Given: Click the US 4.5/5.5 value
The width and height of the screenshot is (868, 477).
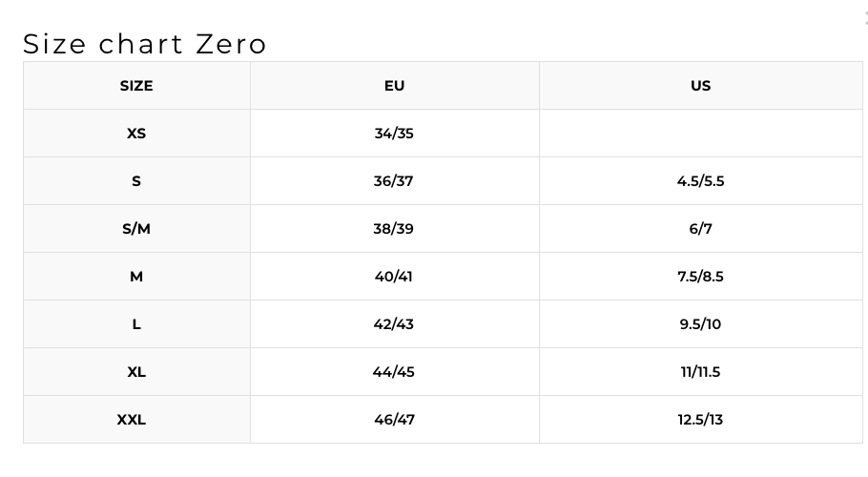Looking at the screenshot, I should tap(700, 181).
